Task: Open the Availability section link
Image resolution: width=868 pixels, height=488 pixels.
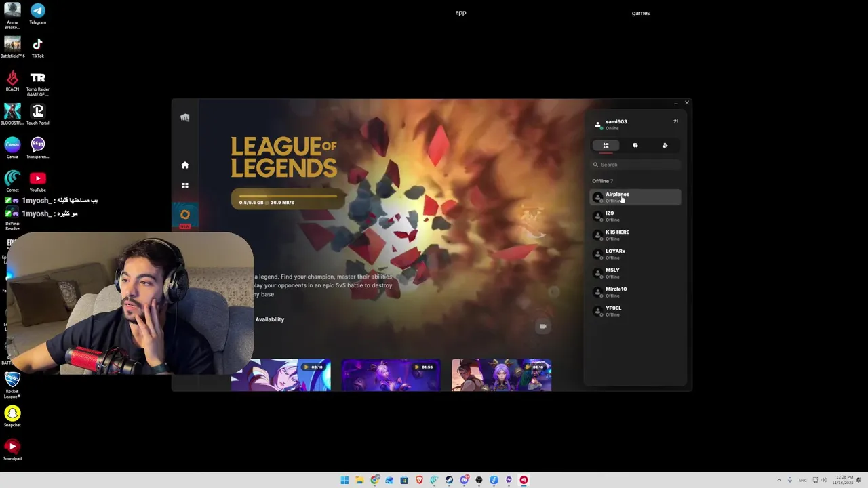Action: (269, 319)
